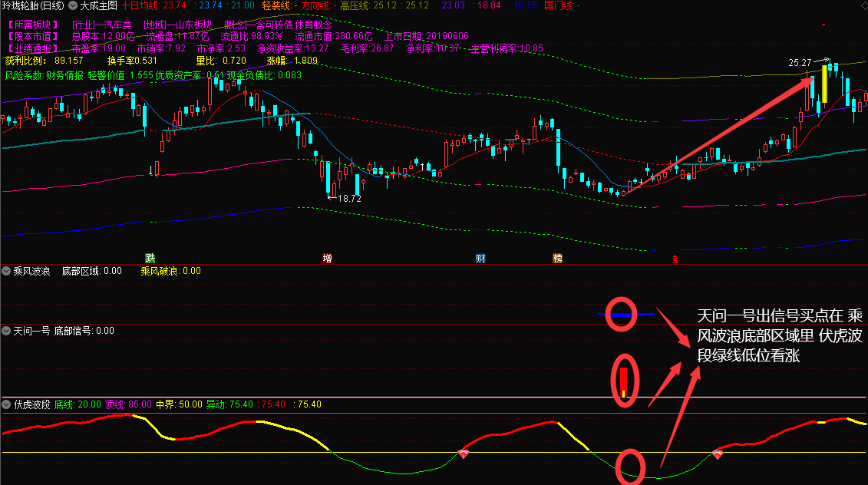Open the blue 财 info marker
Image resolution: width=868 pixels, height=485 pixels.
(x=480, y=258)
